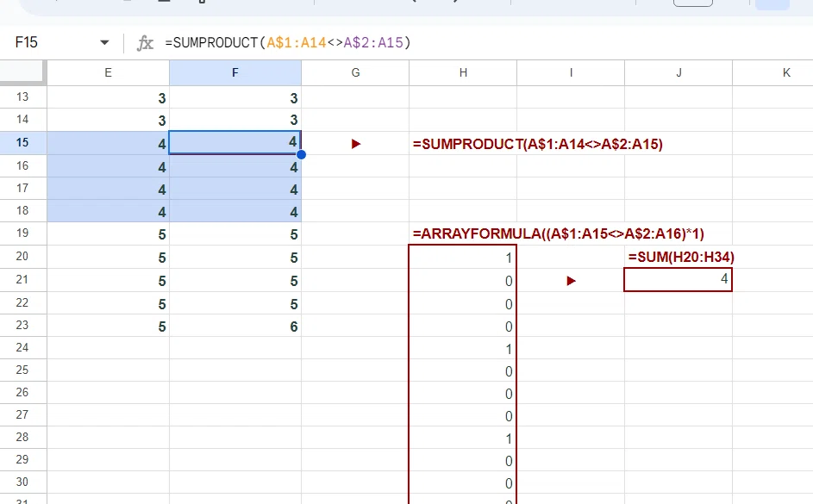813x504 pixels.
Task: Select cell E15 containing 4
Action: (x=108, y=142)
